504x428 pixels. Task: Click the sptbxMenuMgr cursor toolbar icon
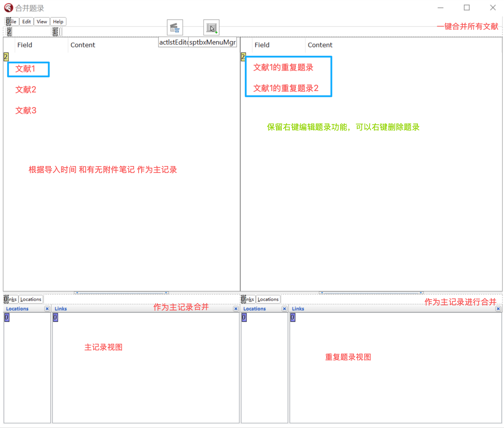(211, 27)
